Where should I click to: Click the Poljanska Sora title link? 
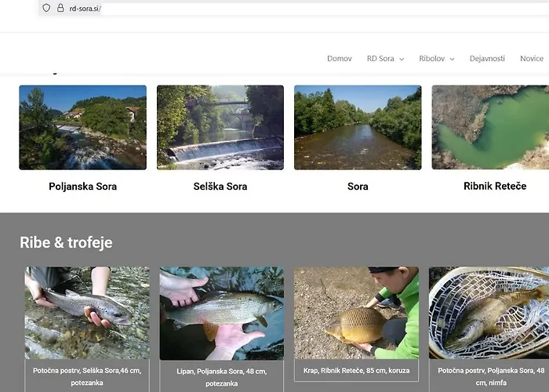coord(82,187)
